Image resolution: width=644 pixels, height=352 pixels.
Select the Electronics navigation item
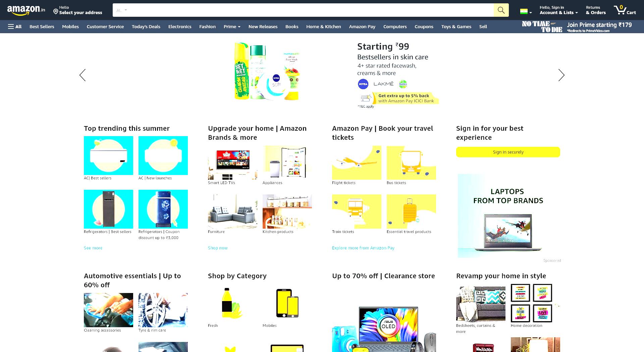point(180,26)
